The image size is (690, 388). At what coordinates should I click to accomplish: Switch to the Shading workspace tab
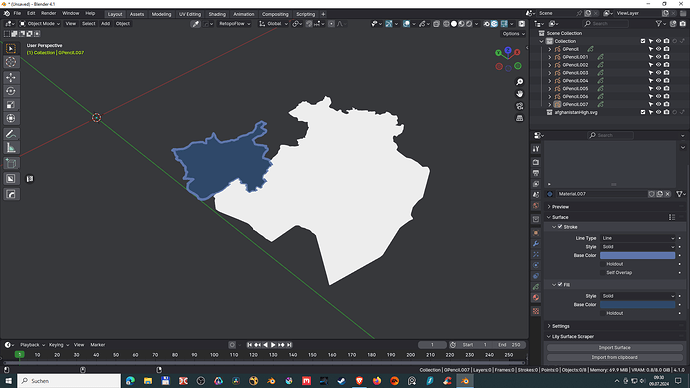pos(217,14)
